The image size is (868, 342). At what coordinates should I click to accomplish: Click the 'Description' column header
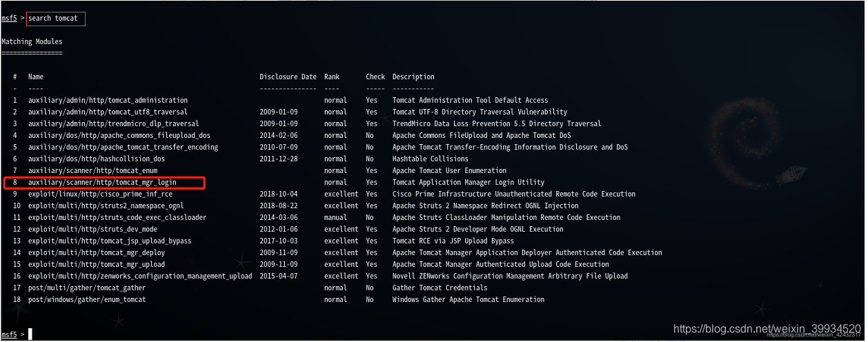414,77
